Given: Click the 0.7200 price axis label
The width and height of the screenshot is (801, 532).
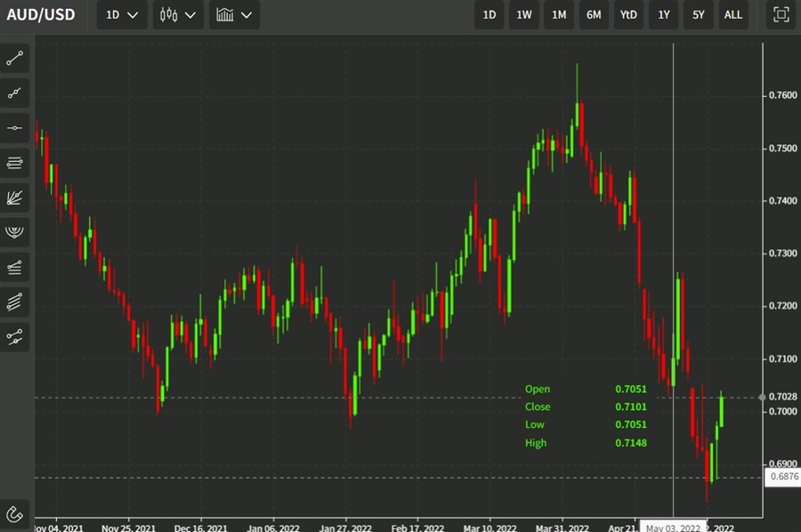Looking at the screenshot, I should coord(782,306).
